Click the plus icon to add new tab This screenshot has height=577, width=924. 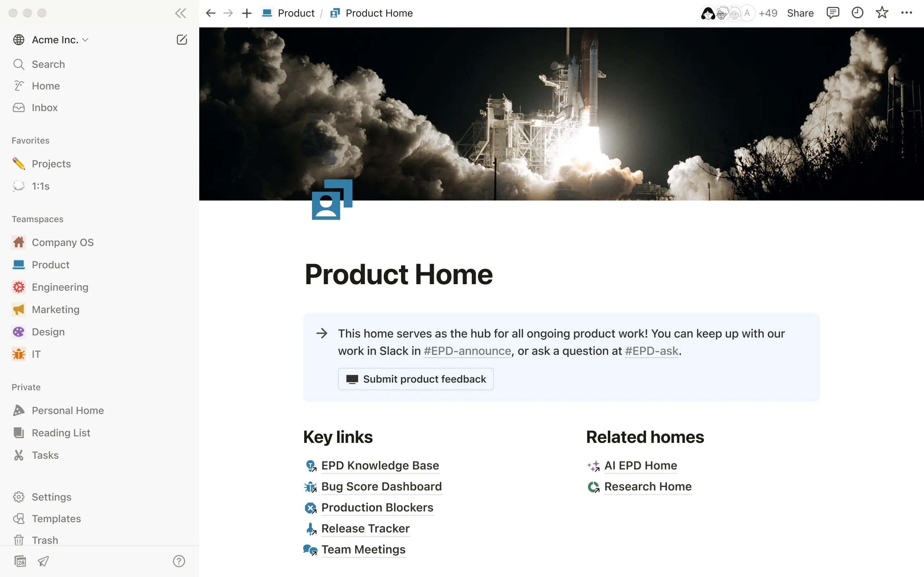click(x=247, y=13)
